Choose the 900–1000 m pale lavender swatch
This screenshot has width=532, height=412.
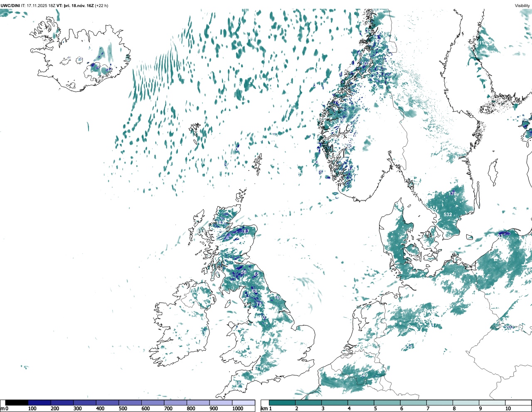tap(221, 402)
